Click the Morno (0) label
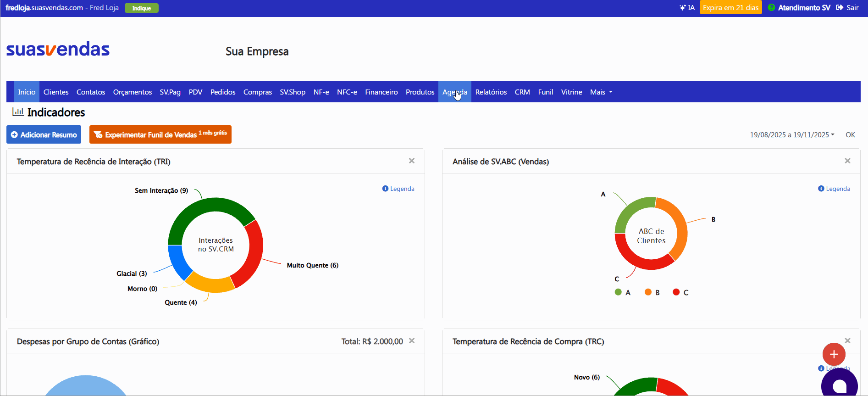Viewport: 868px width, 396px height. point(143,289)
